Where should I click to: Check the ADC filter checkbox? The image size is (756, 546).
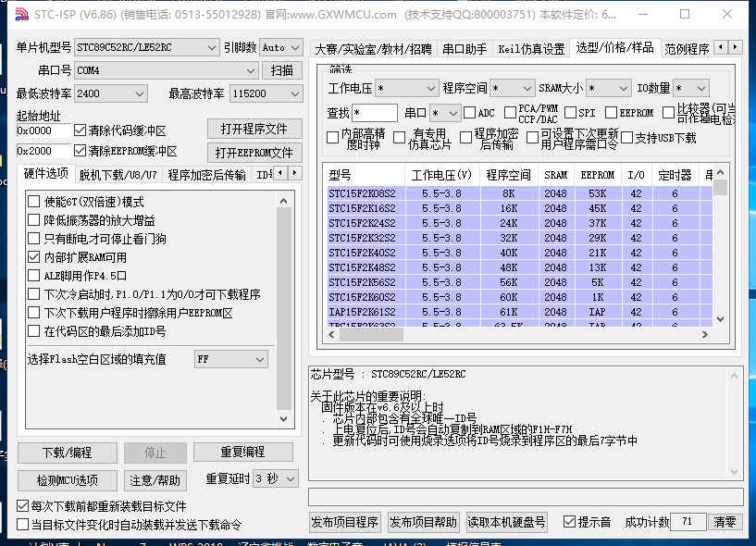coord(469,113)
